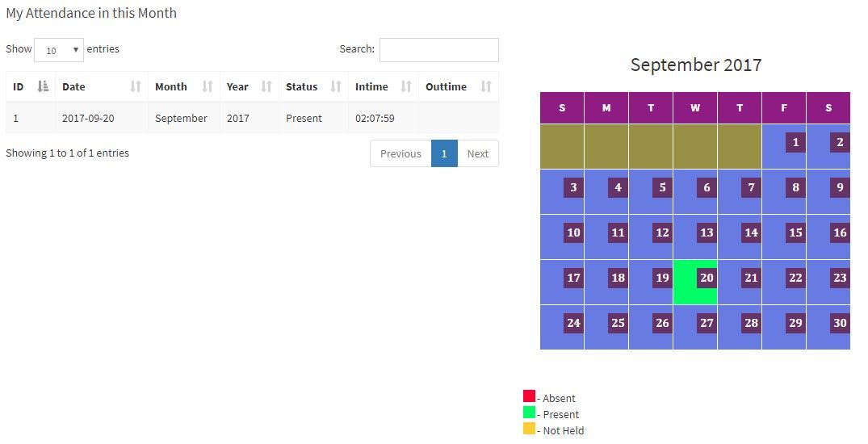This screenshot has height=444, width=868.
Task: Go to the Next page
Action: click(478, 153)
